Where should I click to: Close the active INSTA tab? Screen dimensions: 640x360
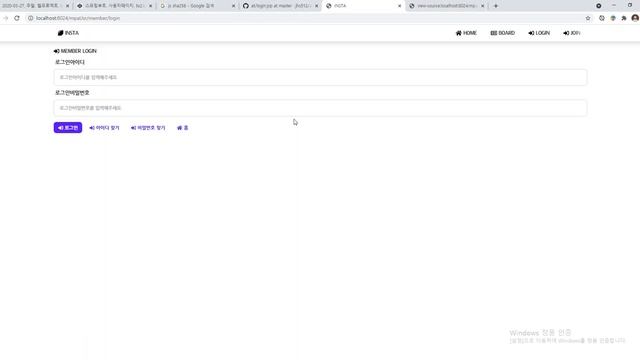400,6
